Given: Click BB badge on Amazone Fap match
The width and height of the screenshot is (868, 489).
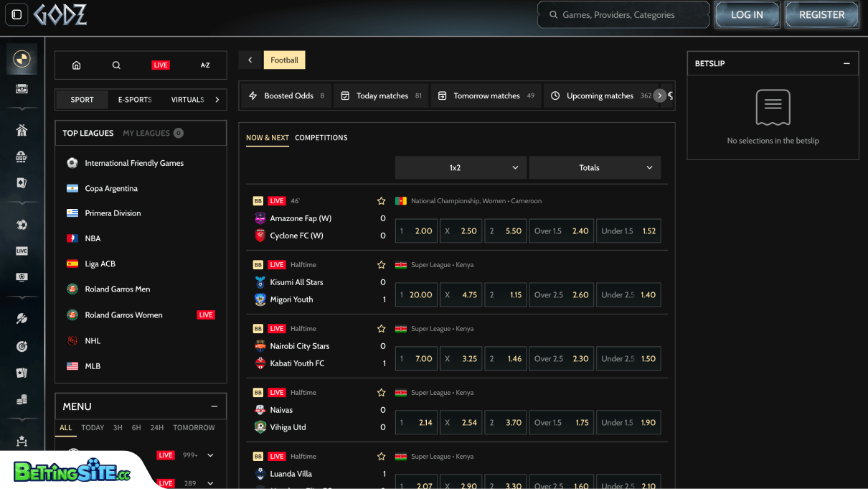Looking at the screenshot, I should click(258, 201).
